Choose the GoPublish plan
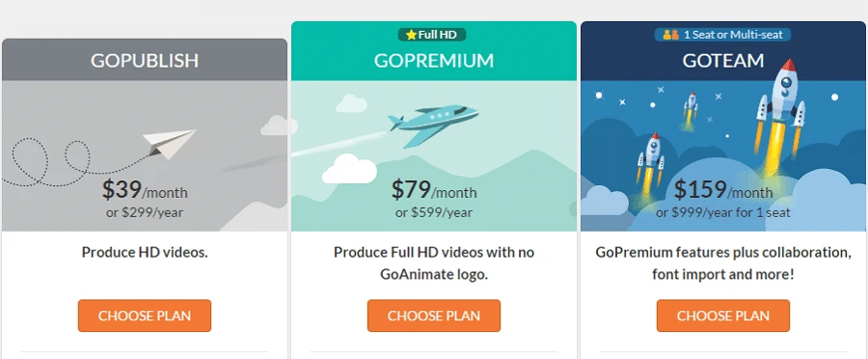Image resolution: width=868 pixels, height=359 pixels. click(x=145, y=316)
